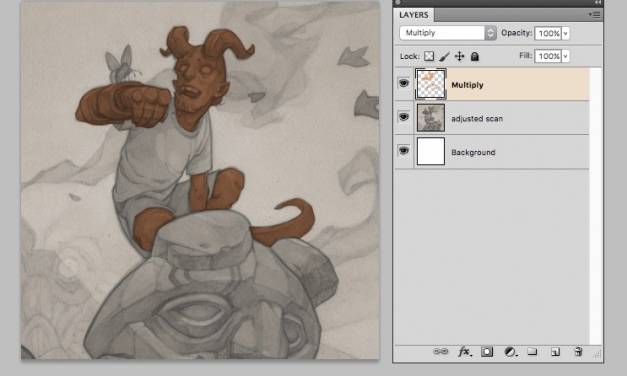
Task: Delete layer with trash icon
Action: click(x=578, y=352)
